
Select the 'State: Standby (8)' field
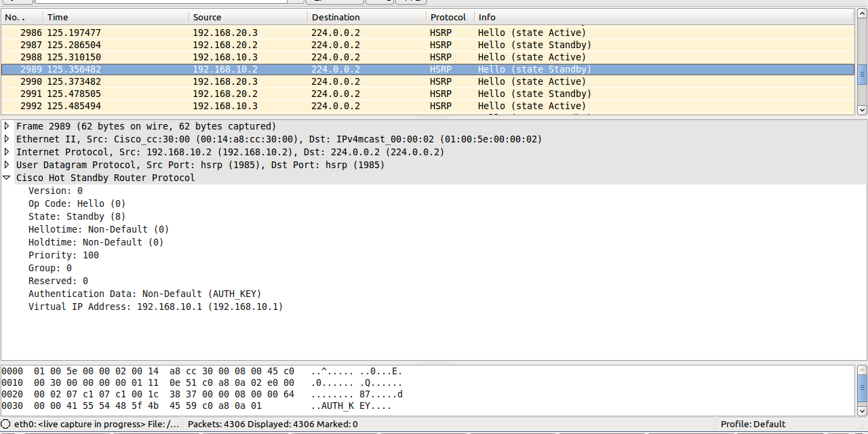[x=77, y=216]
